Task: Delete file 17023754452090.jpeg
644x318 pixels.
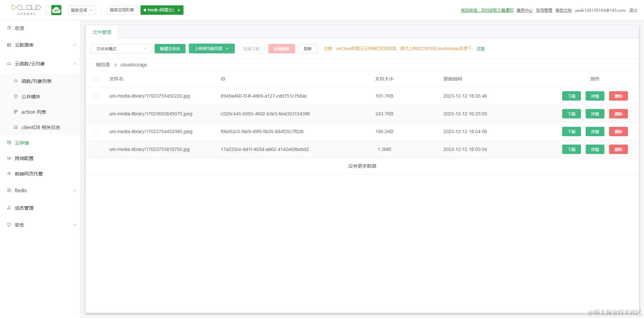Action: tap(619, 131)
